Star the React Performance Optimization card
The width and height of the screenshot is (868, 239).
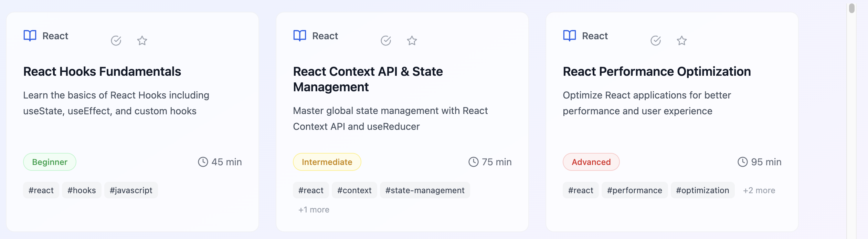pyautogui.click(x=682, y=41)
